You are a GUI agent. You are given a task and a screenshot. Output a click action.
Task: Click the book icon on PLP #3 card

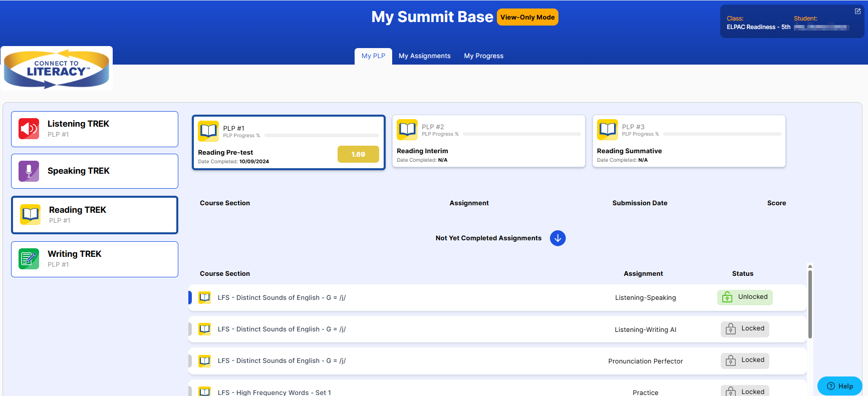coord(608,130)
